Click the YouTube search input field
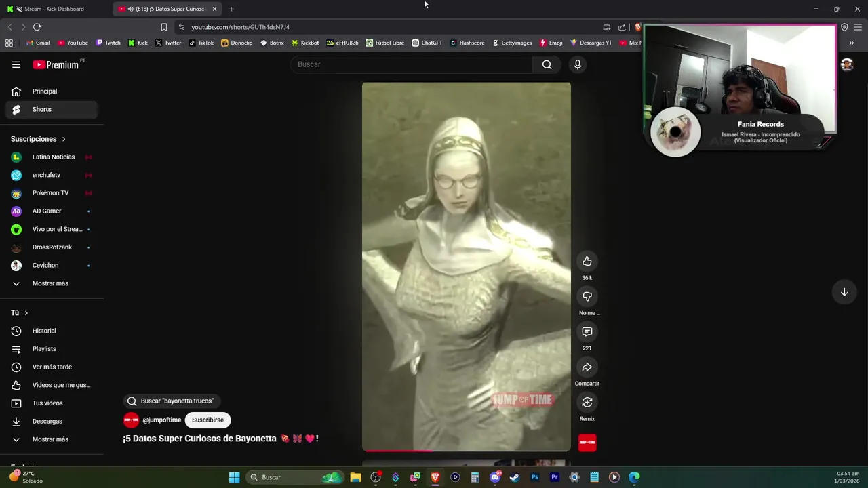This screenshot has width=868, height=488. pyautogui.click(x=412, y=64)
